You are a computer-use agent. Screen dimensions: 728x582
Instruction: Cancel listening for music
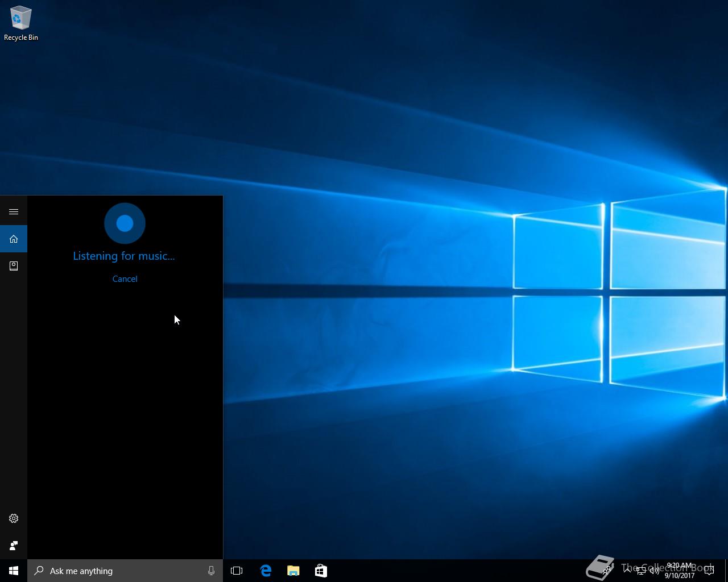coord(125,278)
